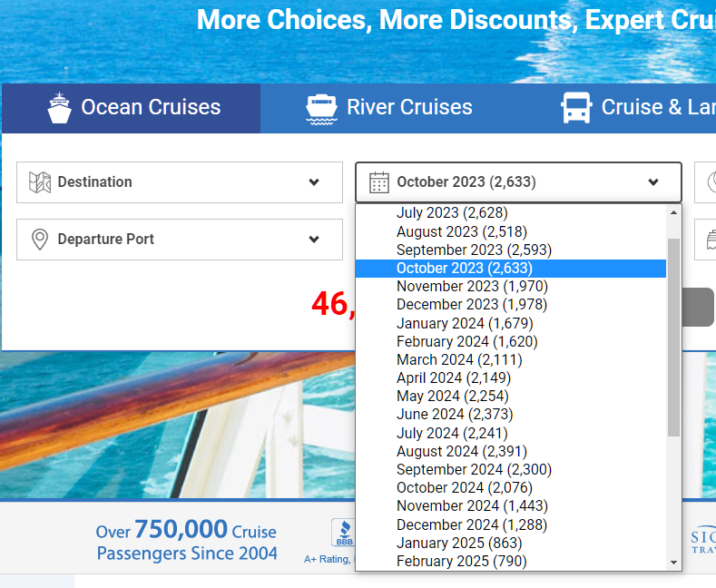The height and width of the screenshot is (588, 716).
Task: Expand the Departure Port dropdown
Action: pyautogui.click(x=180, y=240)
